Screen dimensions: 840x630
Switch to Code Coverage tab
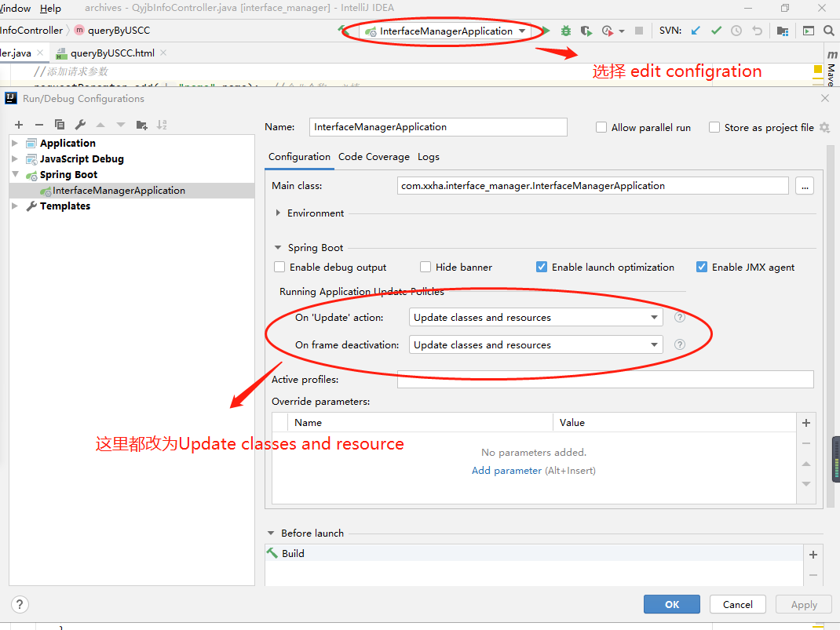(374, 157)
